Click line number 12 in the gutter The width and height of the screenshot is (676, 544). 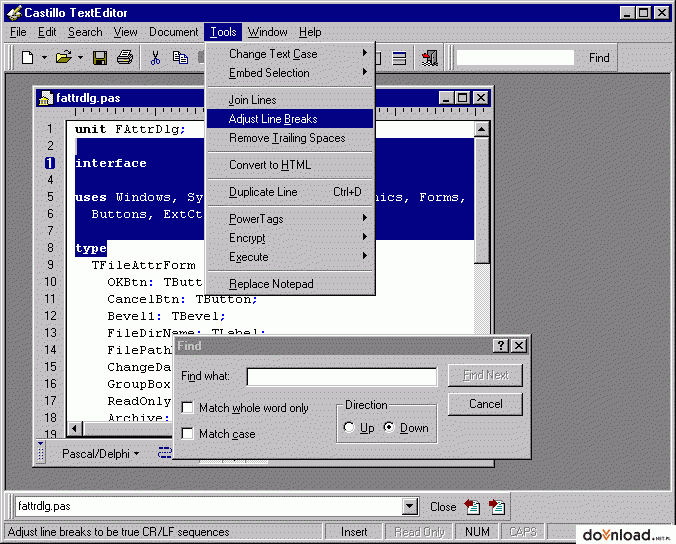pos(50,316)
